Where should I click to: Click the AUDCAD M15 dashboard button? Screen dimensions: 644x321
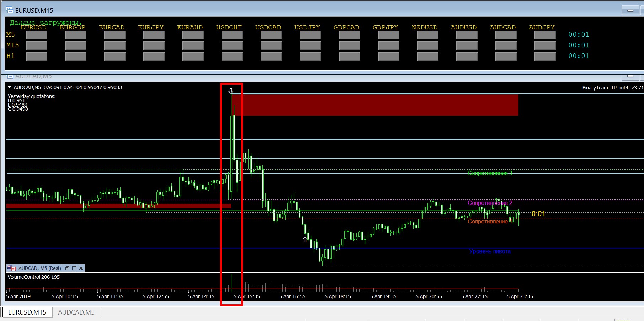[x=506, y=45]
